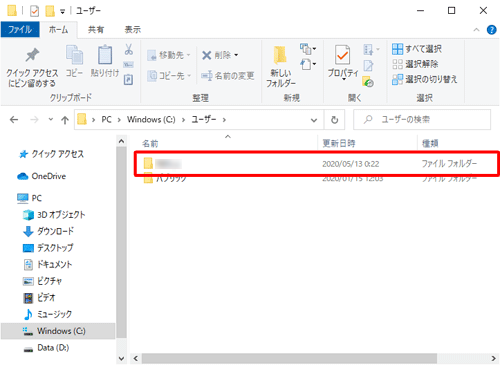The image size is (500, 365).
Task: Click Rename (名前の変更) button
Action: pos(228,76)
